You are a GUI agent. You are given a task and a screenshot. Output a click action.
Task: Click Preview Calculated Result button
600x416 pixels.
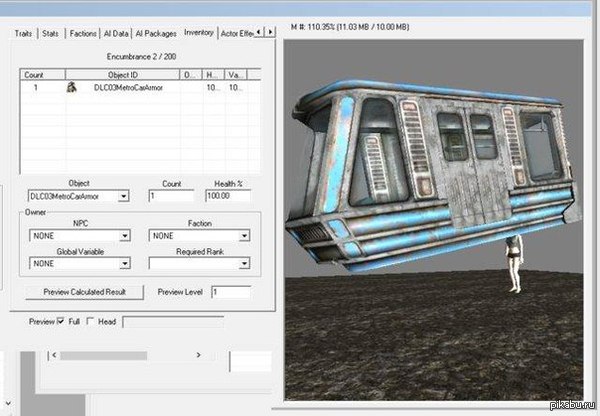pos(84,292)
